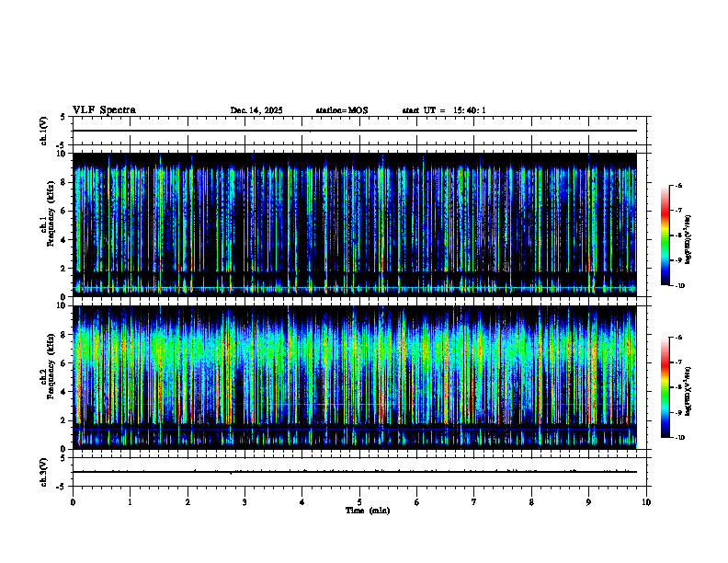Click time axis tick label "7"

[x=474, y=502]
